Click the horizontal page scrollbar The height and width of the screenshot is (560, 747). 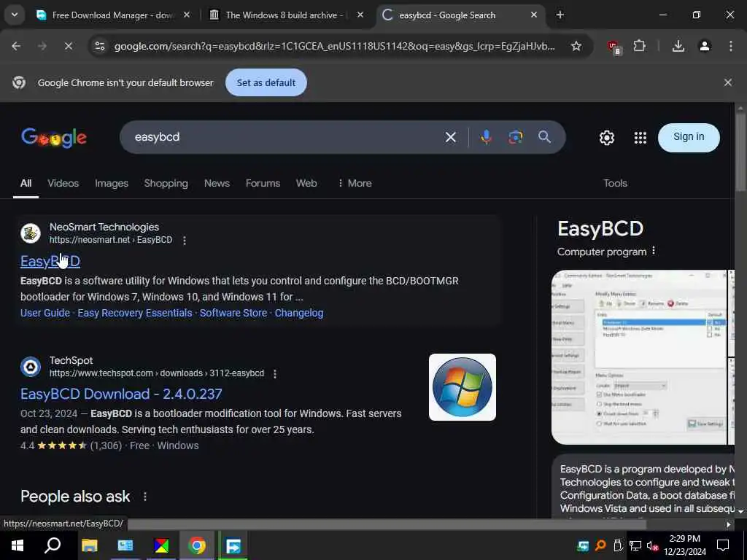pyautogui.click(x=387, y=524)
